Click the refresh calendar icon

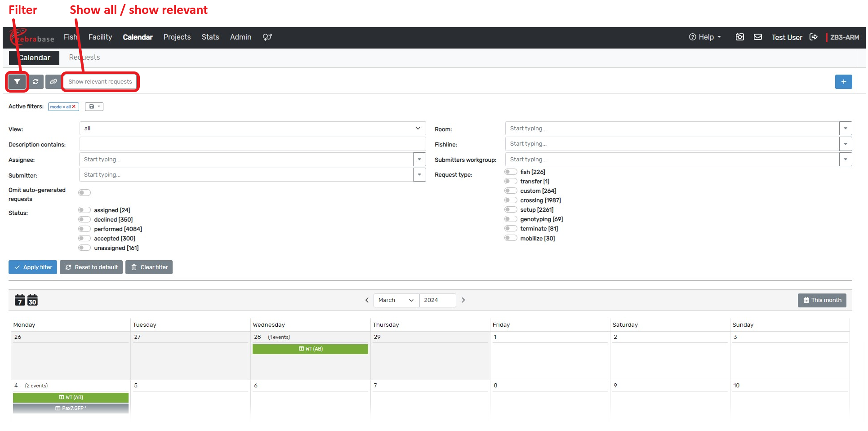coord(36,82)
